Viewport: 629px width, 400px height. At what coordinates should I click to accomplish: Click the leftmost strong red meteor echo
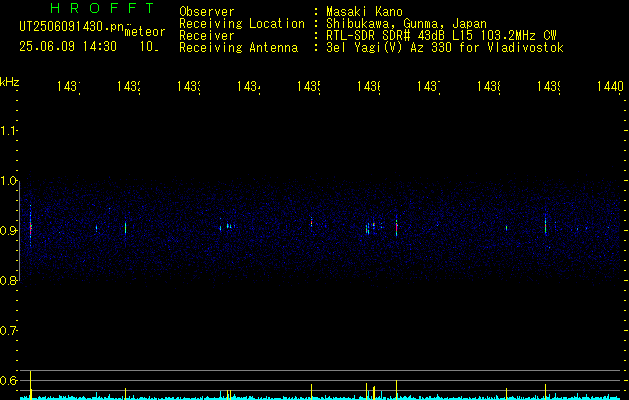click(x=30, y=227)
